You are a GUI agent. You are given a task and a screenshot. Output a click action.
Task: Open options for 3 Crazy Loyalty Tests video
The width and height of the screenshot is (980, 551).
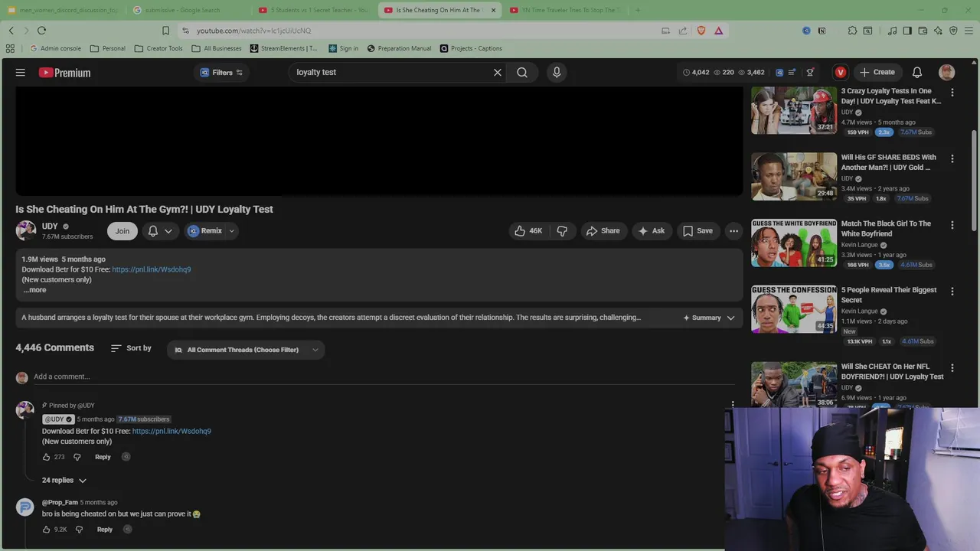coord(952,92)
